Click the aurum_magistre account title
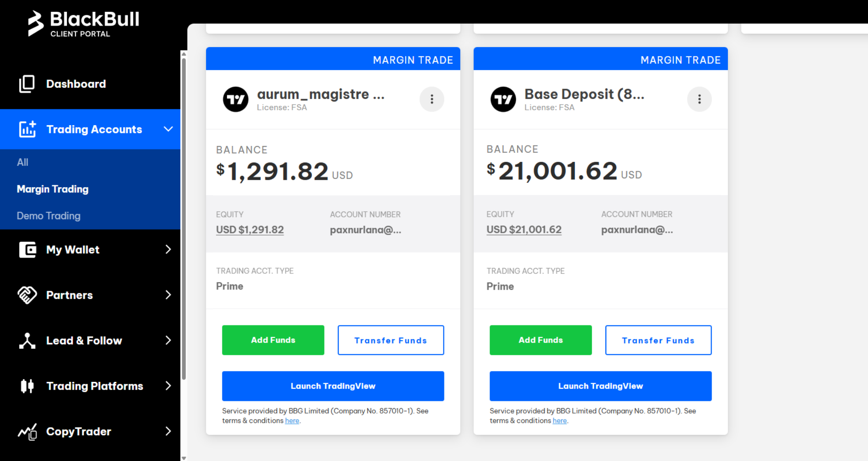 tap(321, 94)
